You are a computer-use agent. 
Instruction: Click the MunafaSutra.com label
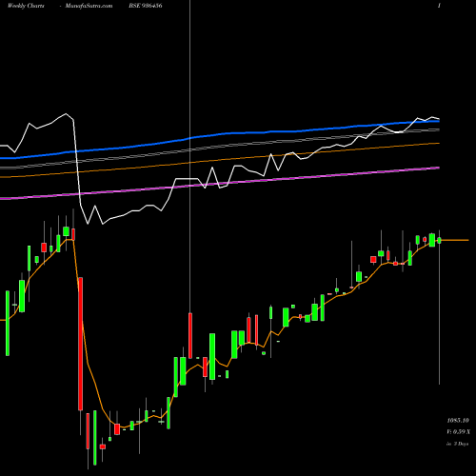tap(89, 6)
